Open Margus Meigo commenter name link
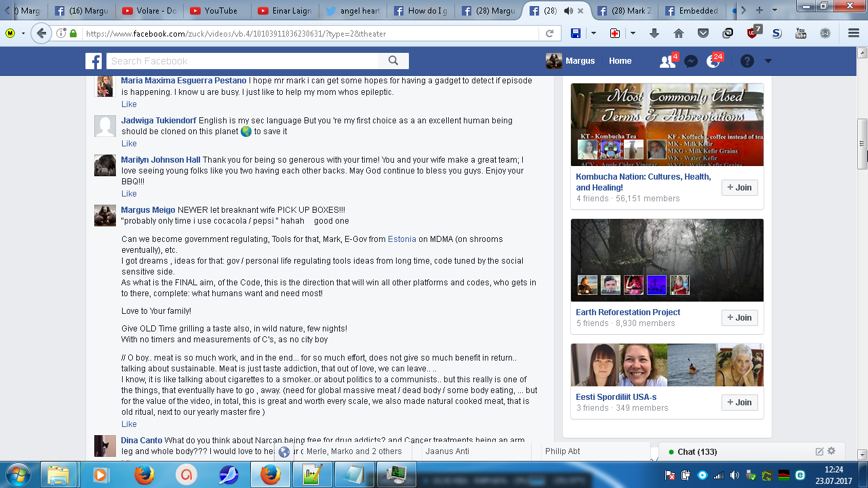 point(148,210)
